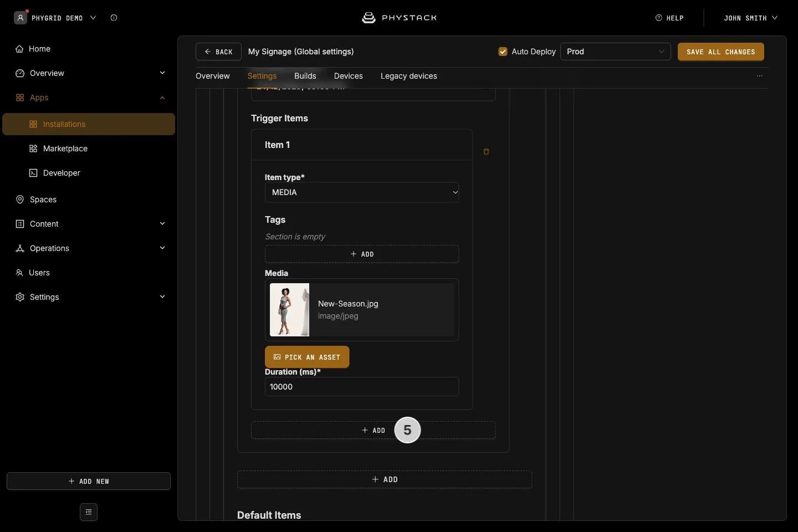Click the Users icon in sidebar
The image size is (798, 532).
tap(19, 273)
